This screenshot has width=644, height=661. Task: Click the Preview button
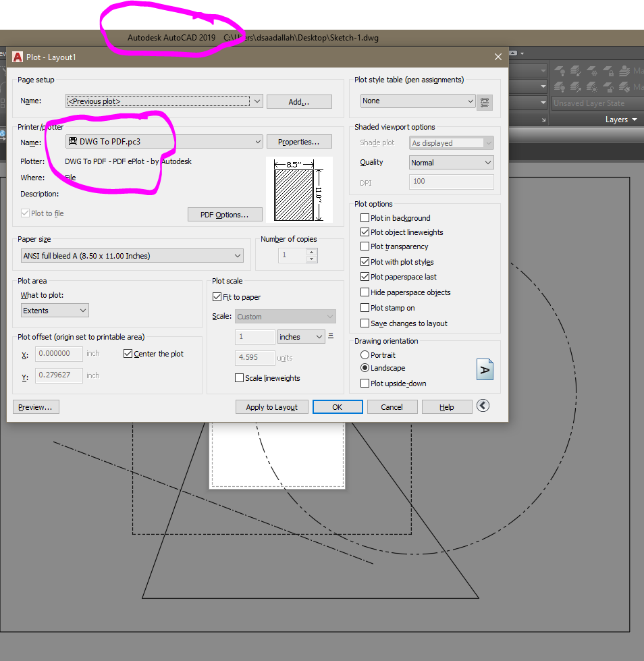pyautogui.click(x=35, y=406)
